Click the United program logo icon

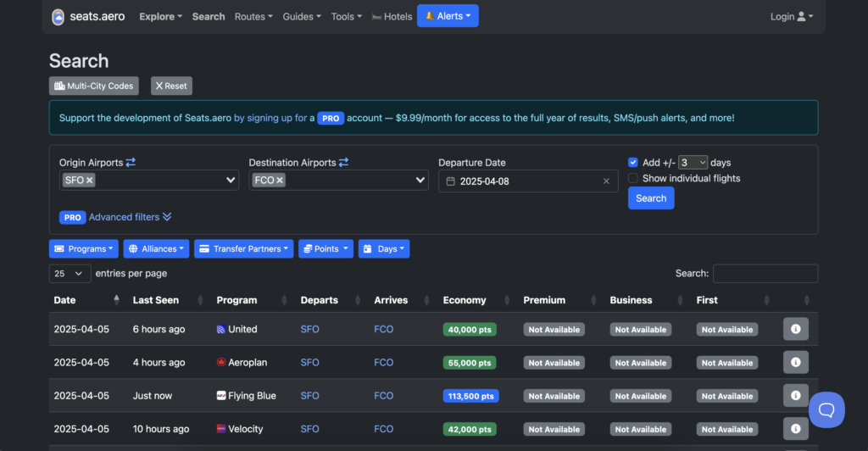click(221, 329)
